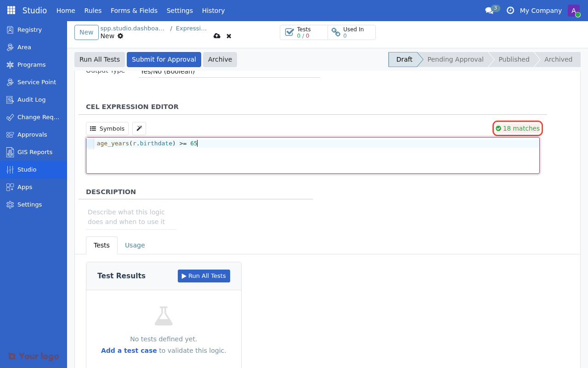This screenshot has width=588, height=368.
Task: Open Registry in the sidebar
Action: (x=29, y=29)
